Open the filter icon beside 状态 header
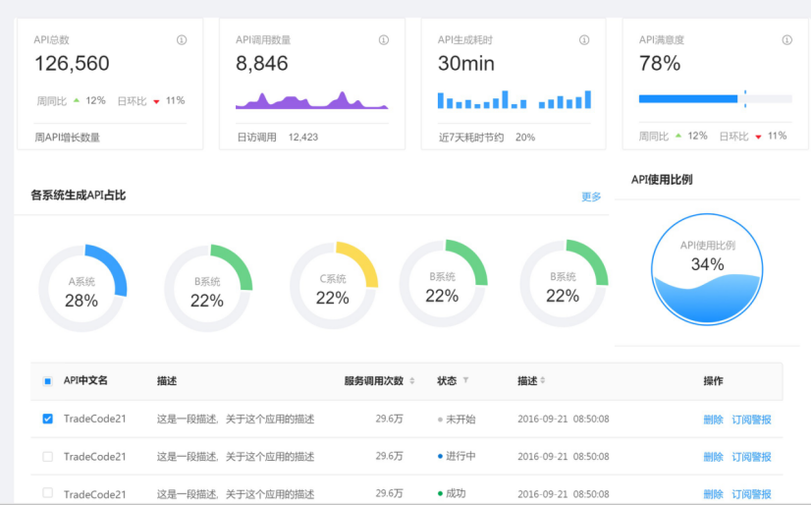Image resolution: width=812 pixels, height=505 pixels. pyautogui.click(x=465, y=380)
